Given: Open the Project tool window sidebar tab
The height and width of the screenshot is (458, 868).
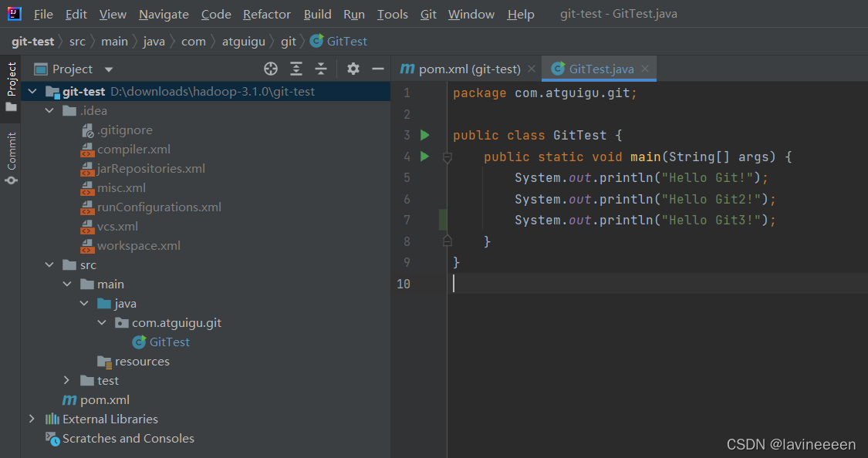Looking at the screenshot, I should pyautogui.click(x=11, y=86).
